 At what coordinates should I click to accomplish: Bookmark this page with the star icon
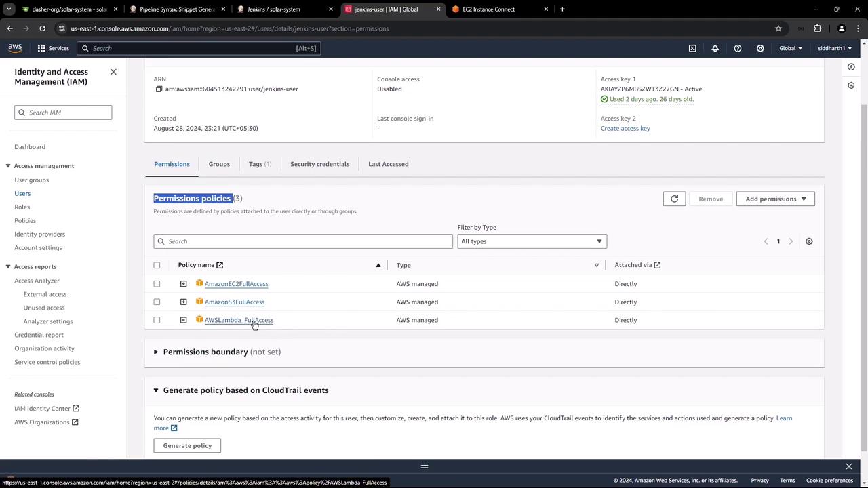pyautogui.click(x=778, y=28)
